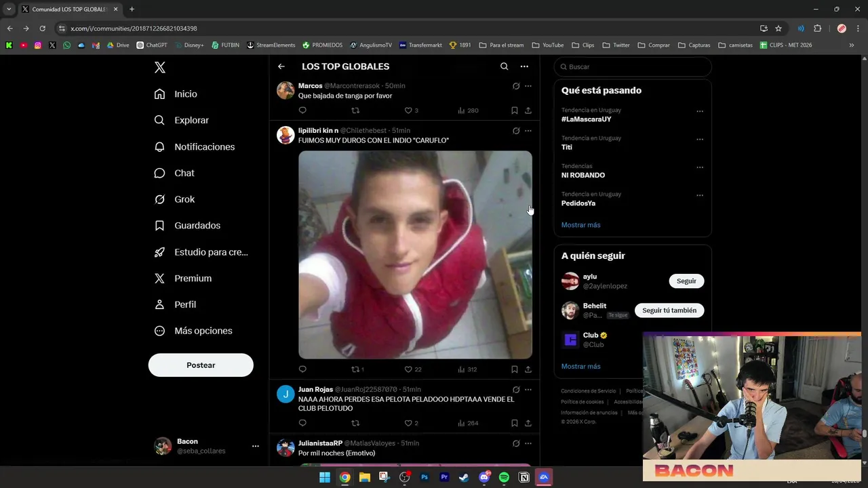Open more menu on Juan Rojas's post
The image size is (868, 488).
[x=528, y=390]
